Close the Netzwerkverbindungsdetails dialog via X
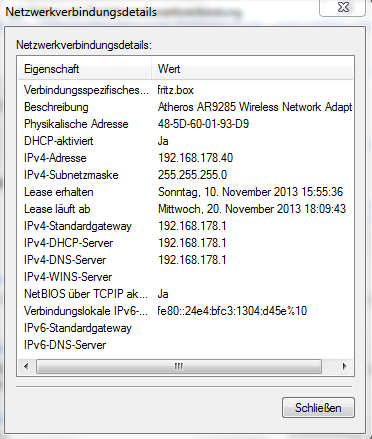Screen dimensions: 372x439 pyautogui.click(x=343, y=7)
